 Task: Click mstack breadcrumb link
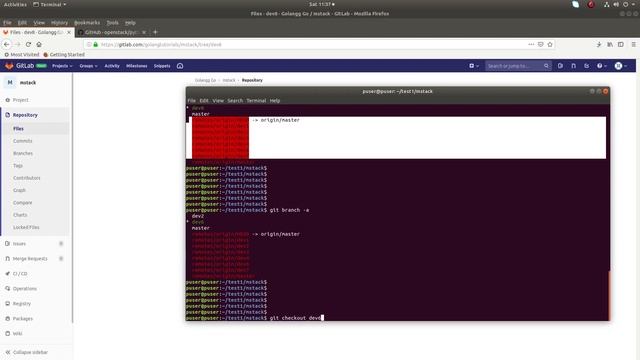tap(229, 80)
